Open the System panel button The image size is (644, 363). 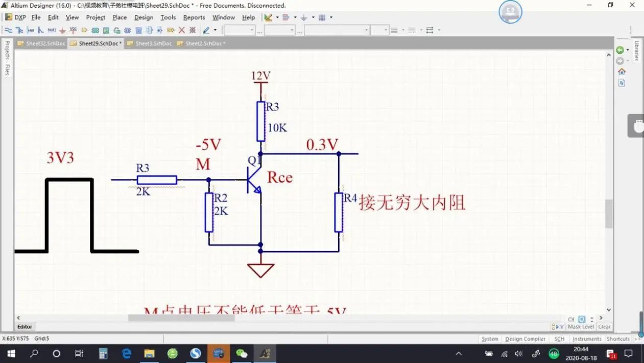489,339
